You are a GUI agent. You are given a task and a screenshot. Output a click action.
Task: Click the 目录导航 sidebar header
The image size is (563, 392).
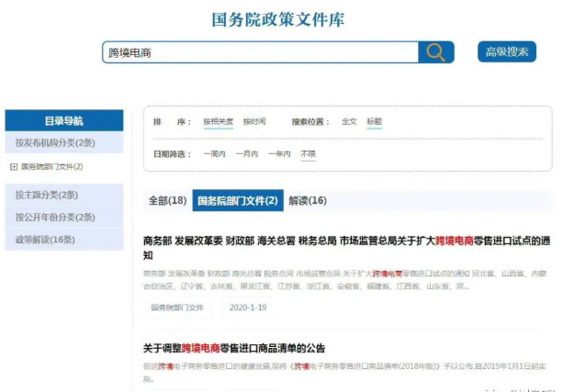click(64, 120)
